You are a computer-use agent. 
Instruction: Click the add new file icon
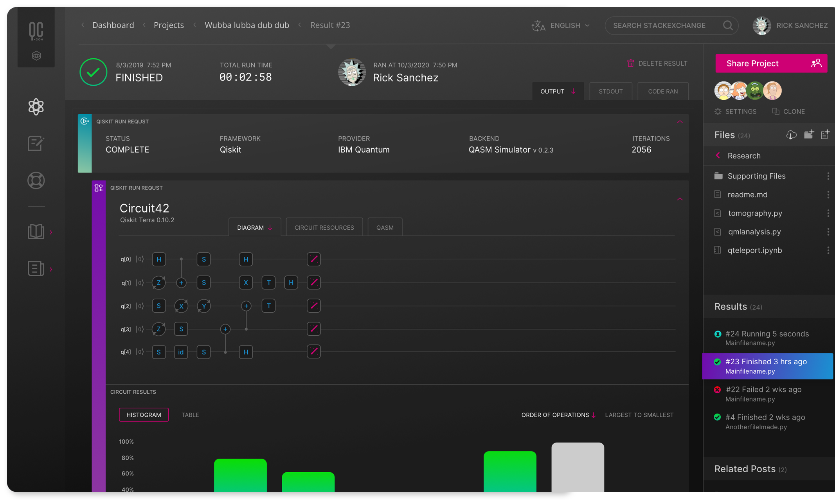[825, 135]
